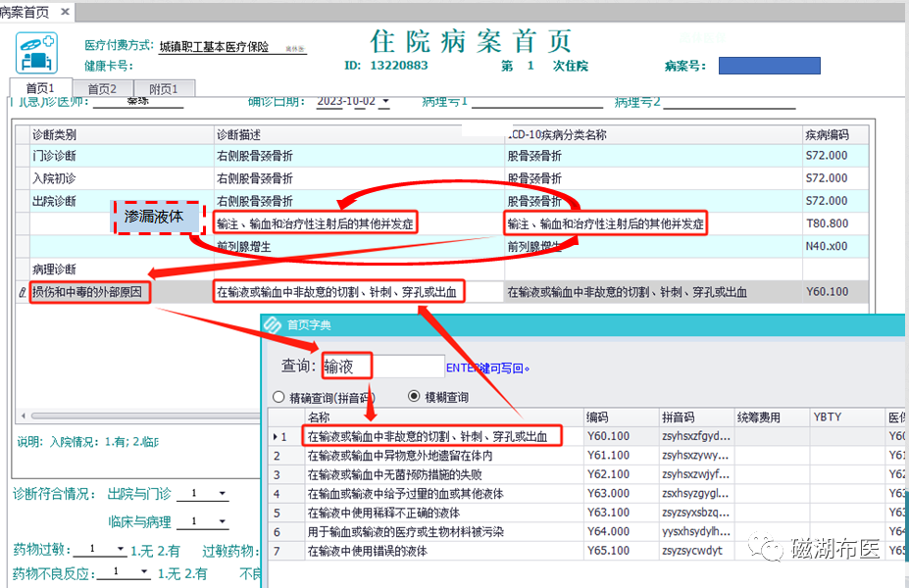This screenshot has height=588, width=909.
Task: Expand the 临床与病理 dropdown
Action: point(222,521)
